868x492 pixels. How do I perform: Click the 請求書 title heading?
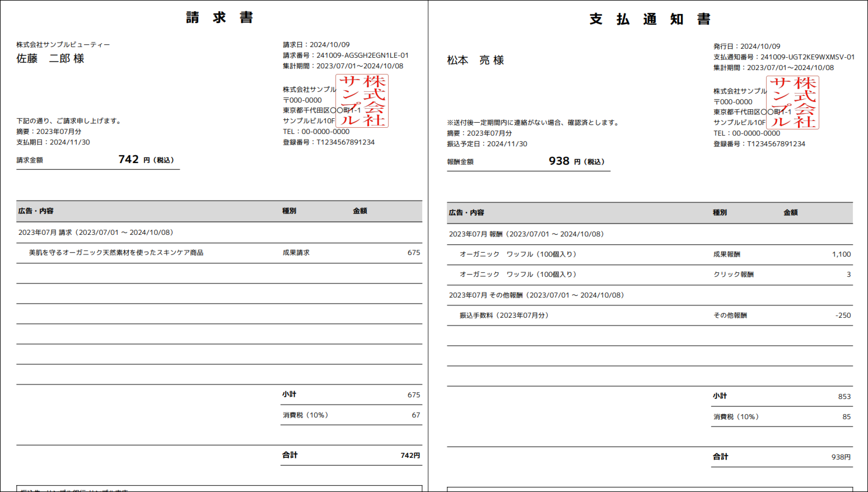point(220,18)
